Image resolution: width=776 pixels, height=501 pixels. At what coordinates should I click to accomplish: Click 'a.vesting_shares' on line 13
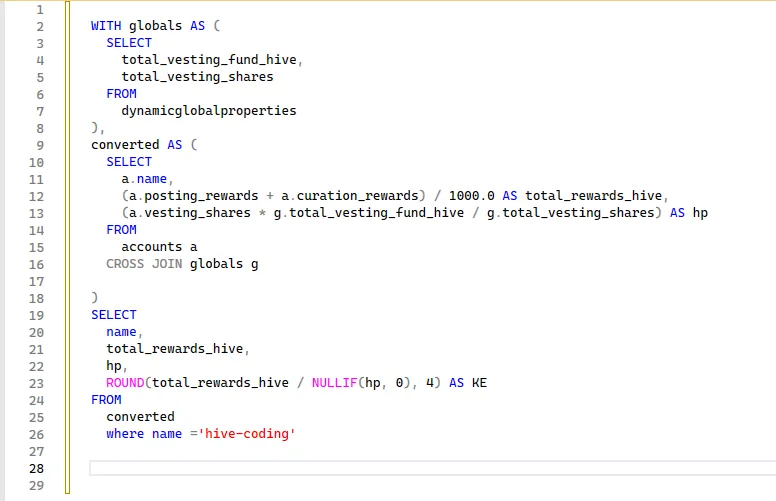pos(190,213)
